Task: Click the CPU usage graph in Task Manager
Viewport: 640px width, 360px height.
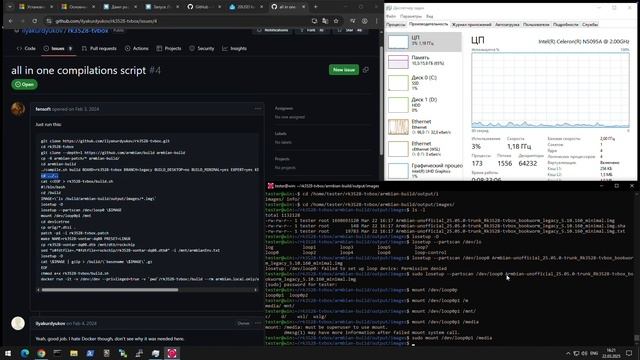Action: 550,90
